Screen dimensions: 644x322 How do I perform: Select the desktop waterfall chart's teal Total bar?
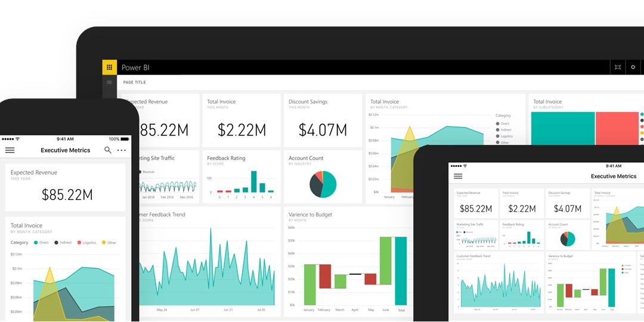401,271
